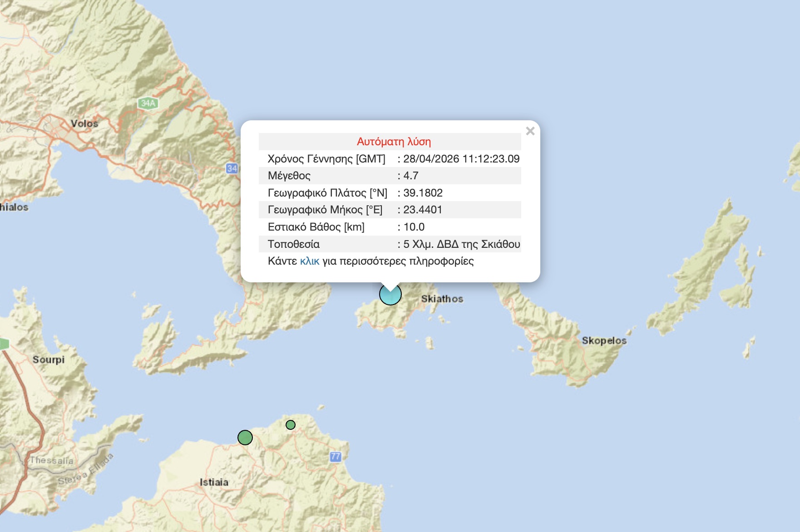
Task: Click the cyan earthquake marker near Skiathos
Action: pyautogui.click(x=390, y=295)
